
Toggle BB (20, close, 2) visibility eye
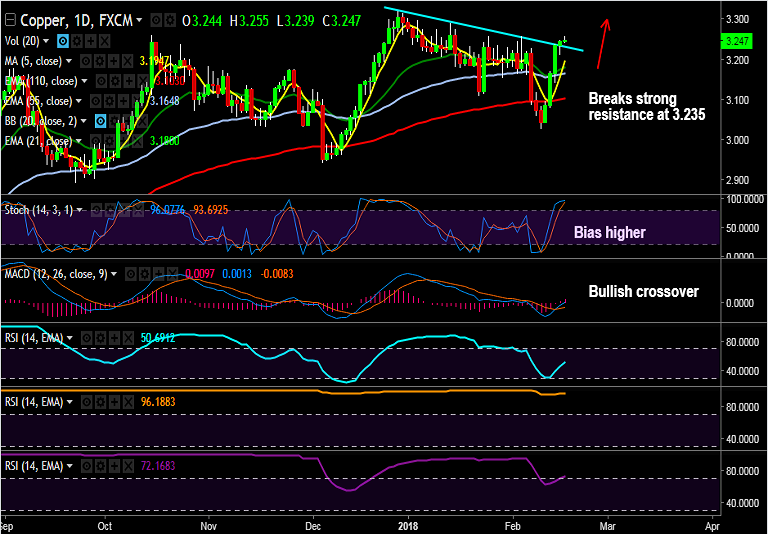[100, 121]
